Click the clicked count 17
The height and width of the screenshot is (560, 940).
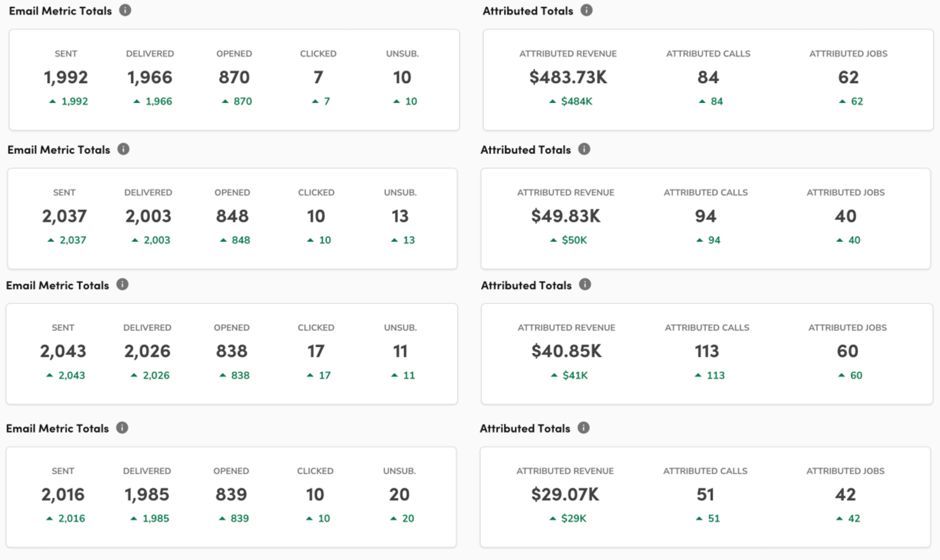click(x=316, y=351)
